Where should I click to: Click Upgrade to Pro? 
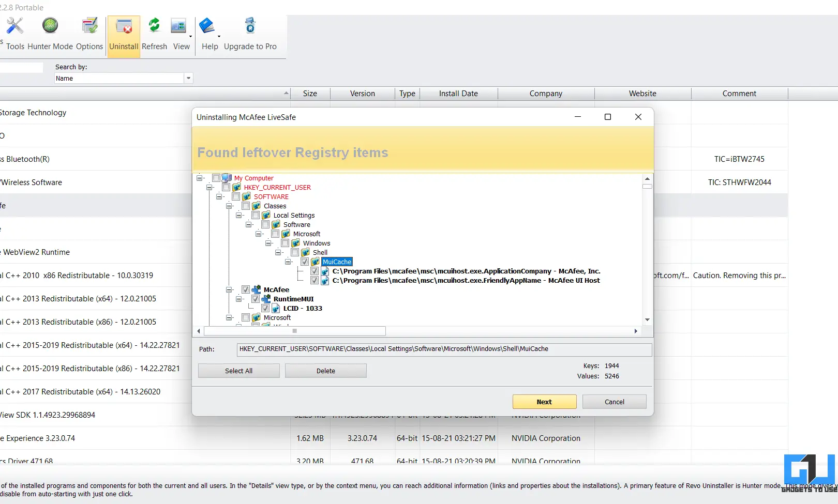tap(250, 34)
